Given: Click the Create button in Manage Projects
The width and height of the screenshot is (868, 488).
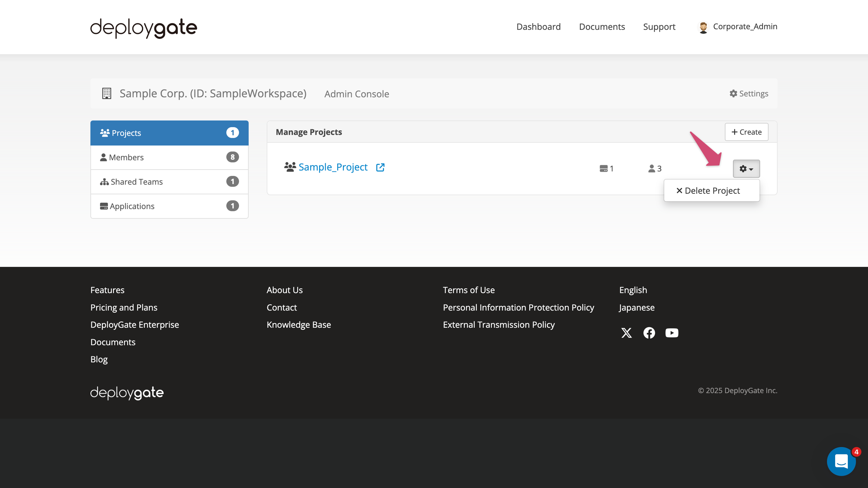Looking at the screenshot, I should [x=746, y=132].
